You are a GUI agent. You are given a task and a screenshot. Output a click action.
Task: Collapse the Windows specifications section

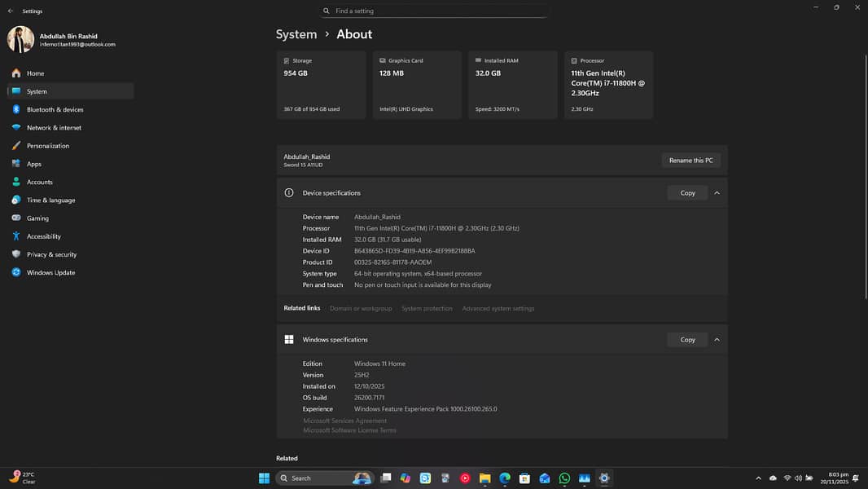point(717,340)
